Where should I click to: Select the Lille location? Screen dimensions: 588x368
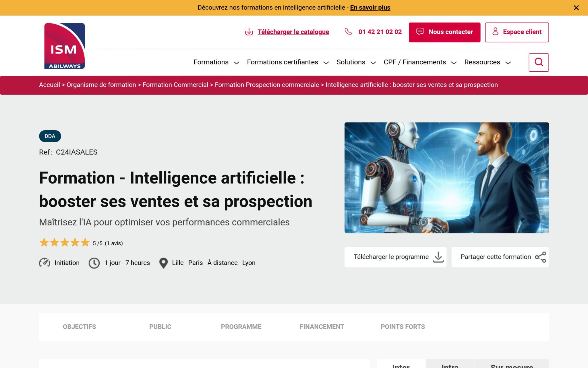pos(178,263)
